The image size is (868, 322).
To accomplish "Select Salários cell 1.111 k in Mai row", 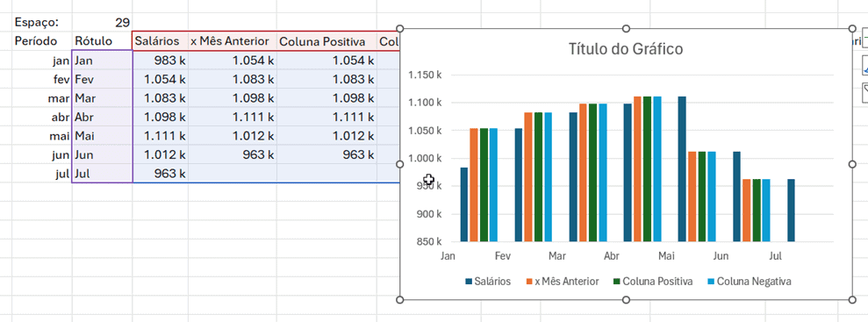I will click(161, 135).
